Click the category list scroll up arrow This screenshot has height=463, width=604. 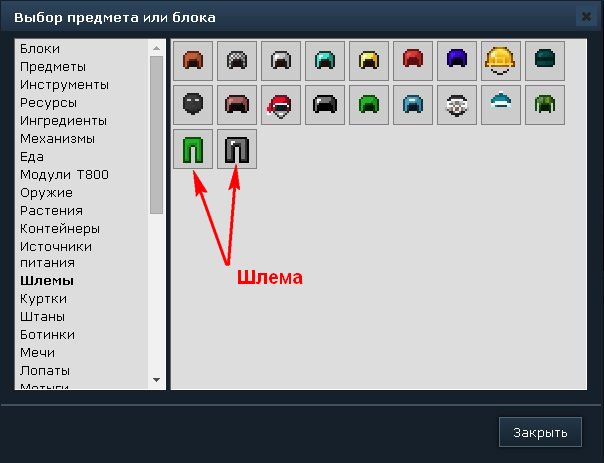(x=156, y=48)
